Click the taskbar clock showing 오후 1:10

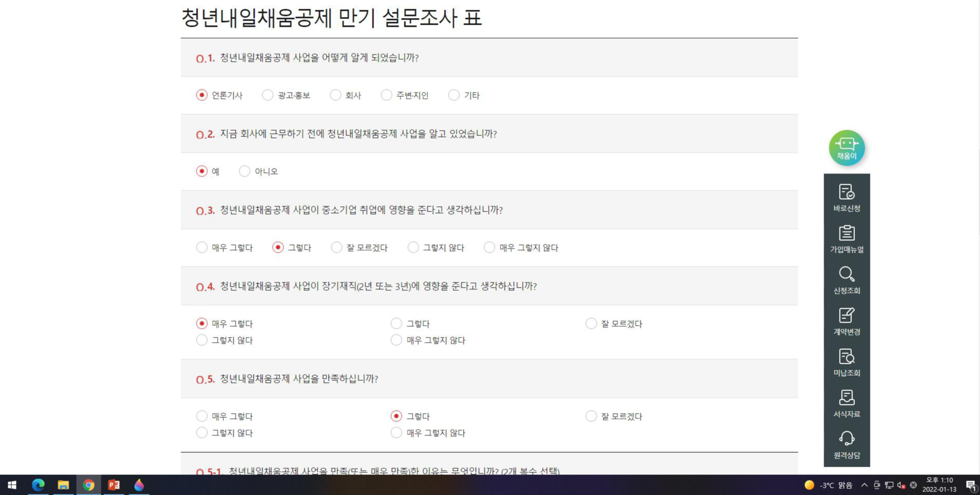coord(939,485)
